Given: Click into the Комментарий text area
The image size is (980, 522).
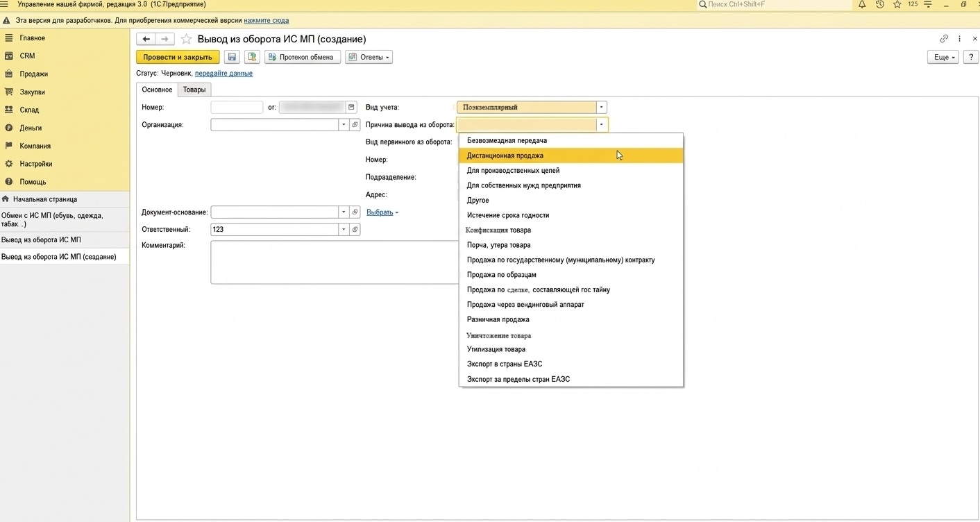Looking at the screenshot, I should tap(335, 262).
